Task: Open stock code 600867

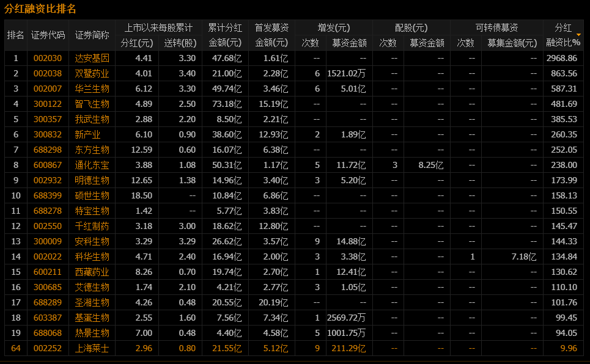Action: coord(48,165)
